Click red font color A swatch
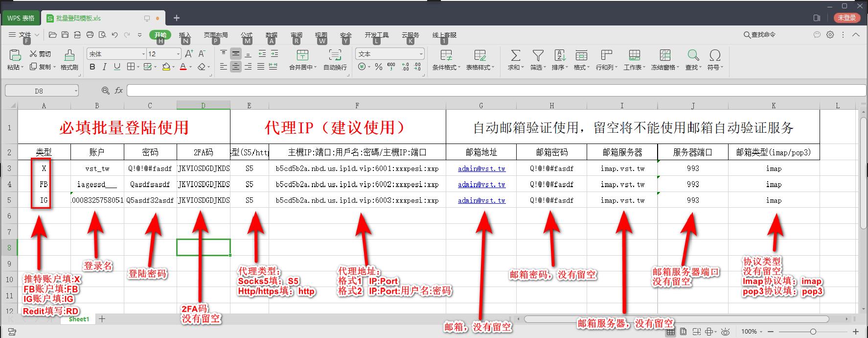 coord(183,67)
